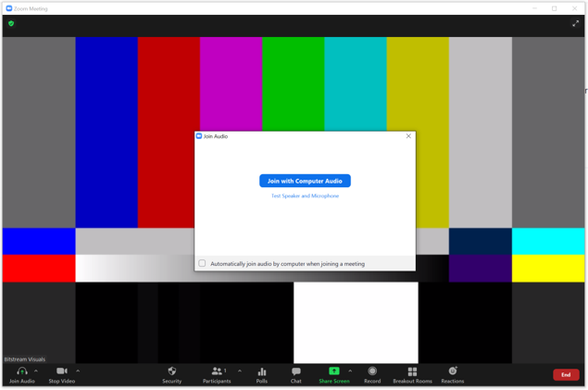
Task: Stop the video using camera icon
Action: click(x=61, y=371)
